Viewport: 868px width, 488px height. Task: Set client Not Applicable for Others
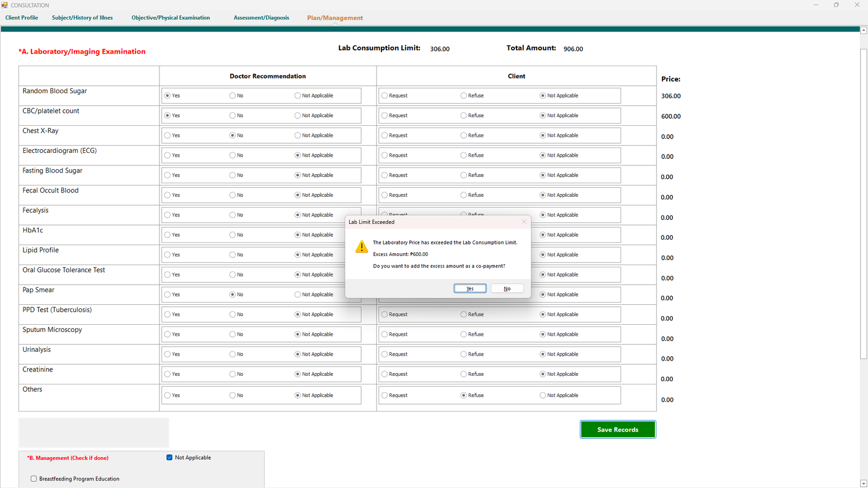click(x=543, y=395)
